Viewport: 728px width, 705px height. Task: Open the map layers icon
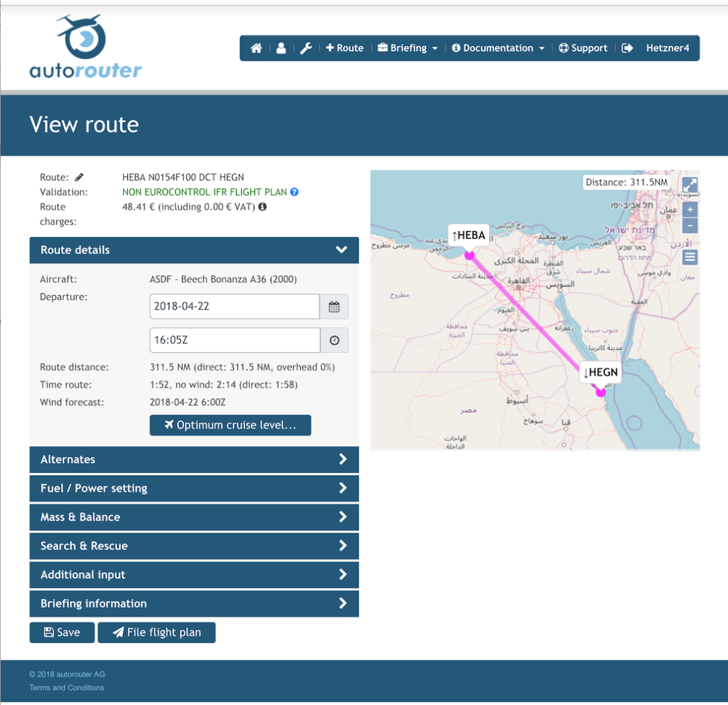point(689,257)
